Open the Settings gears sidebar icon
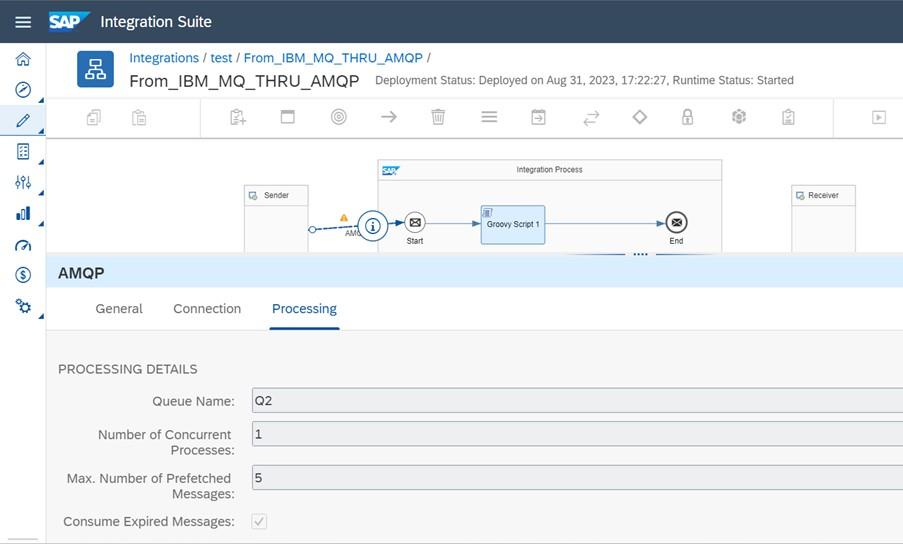This screenshot has height=544, width=903. click(x=23, y=306)
